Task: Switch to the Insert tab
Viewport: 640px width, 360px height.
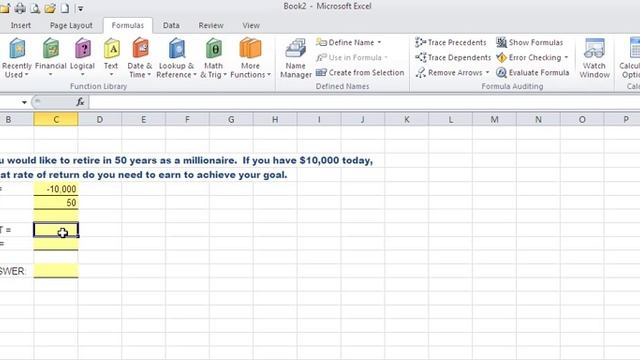Action: pos(21,25)
